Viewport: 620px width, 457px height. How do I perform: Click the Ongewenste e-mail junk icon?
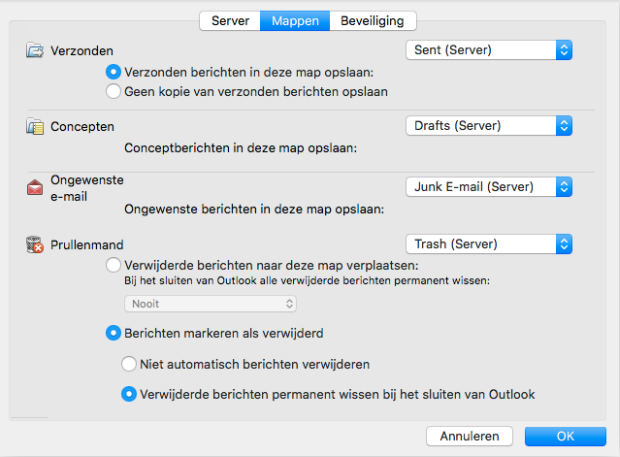coord(35,186)
